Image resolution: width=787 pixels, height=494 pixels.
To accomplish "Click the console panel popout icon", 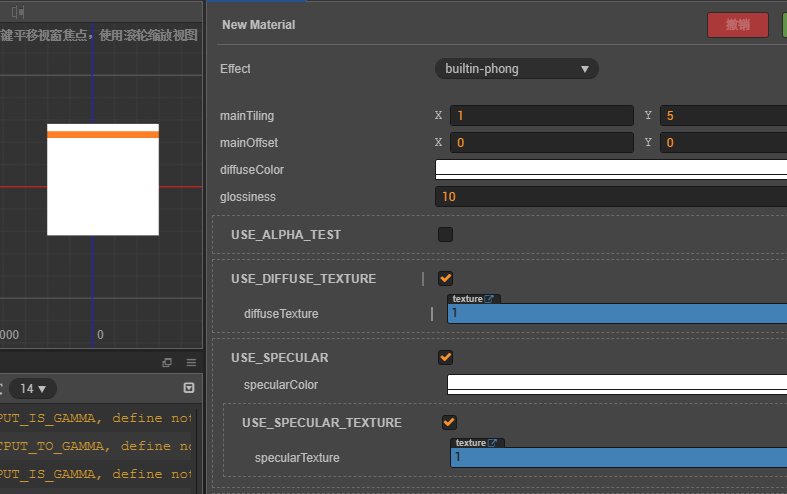I will [x=167, y=362].
